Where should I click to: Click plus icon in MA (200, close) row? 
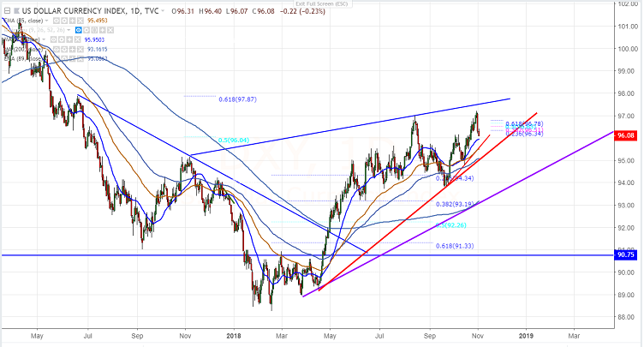[x=72, y=50]
